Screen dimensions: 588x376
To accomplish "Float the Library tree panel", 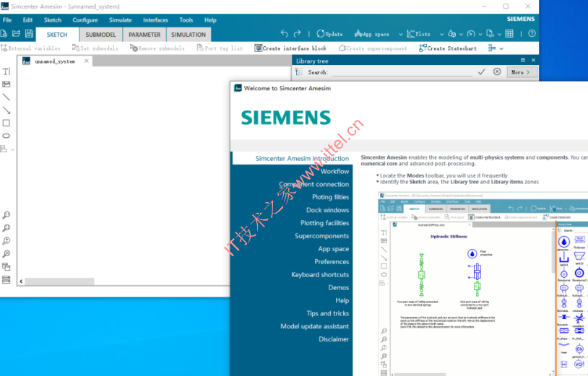I will coord(523,61).
